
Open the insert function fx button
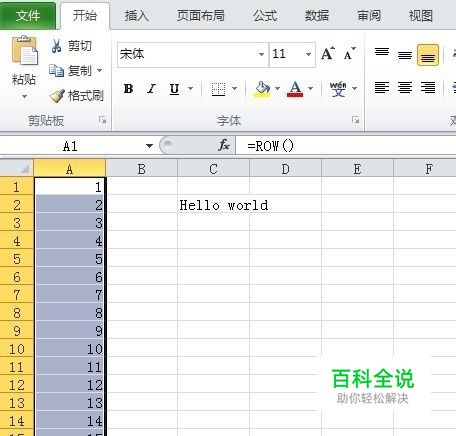(x=224, y=145)
